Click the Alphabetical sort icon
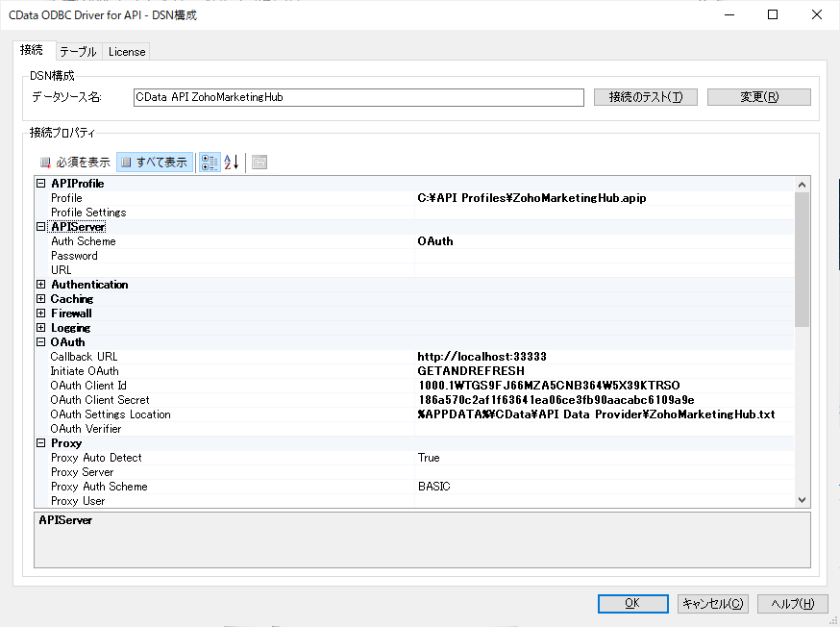 point(232,163)
